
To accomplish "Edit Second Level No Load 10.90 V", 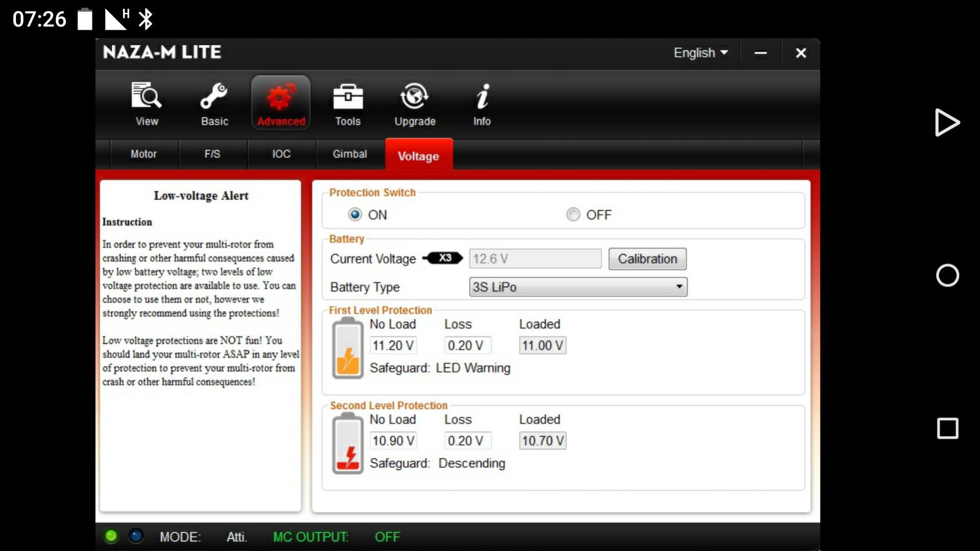I will point(393,441).
